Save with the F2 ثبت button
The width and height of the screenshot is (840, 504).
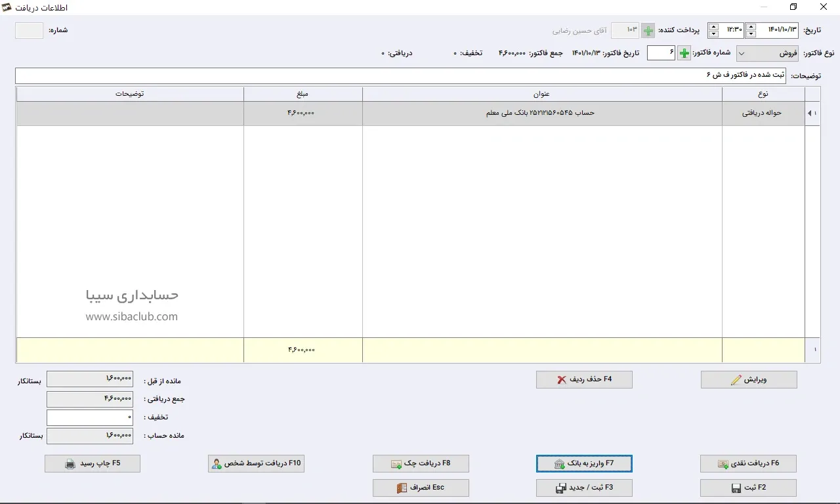[x=748, y=488]
